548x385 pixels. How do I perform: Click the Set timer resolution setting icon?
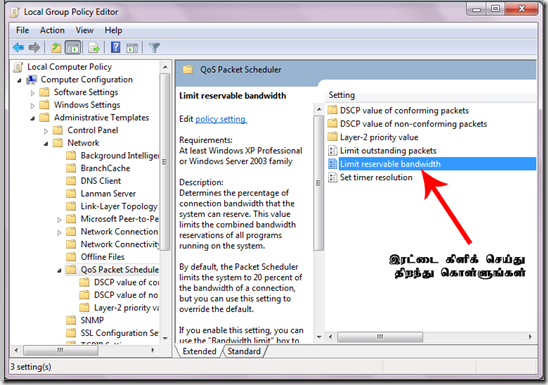click(332, 177)
